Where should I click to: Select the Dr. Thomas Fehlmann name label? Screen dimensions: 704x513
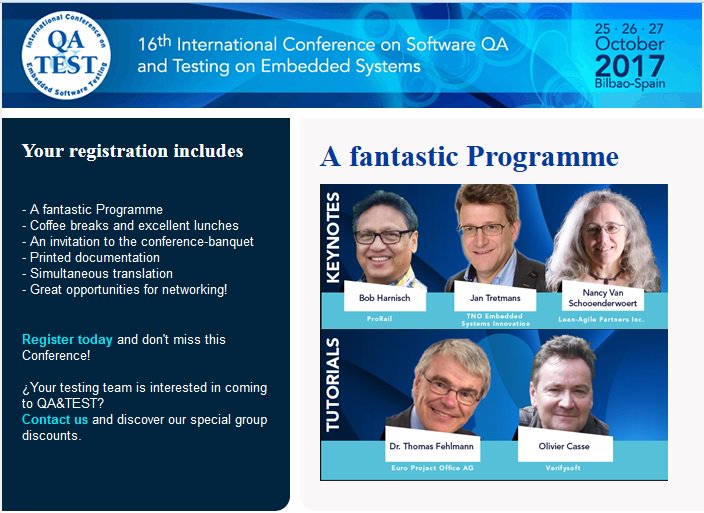432,446
